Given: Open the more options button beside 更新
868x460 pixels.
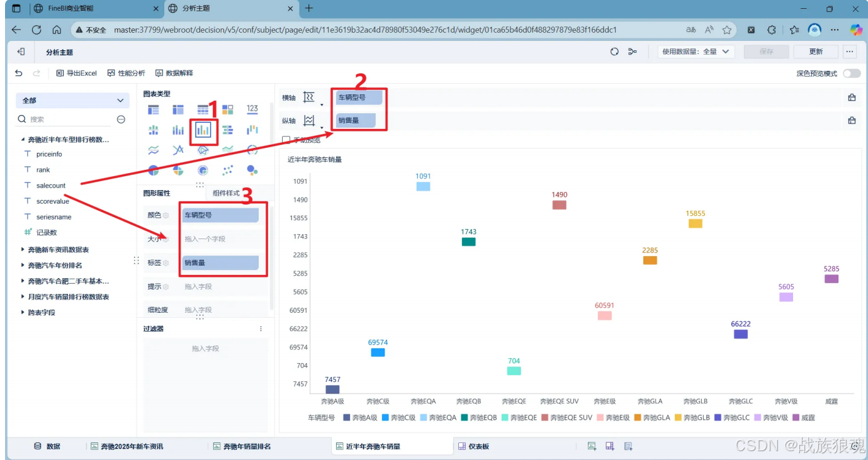Looking at the screenshot, I should coord(850,52).
